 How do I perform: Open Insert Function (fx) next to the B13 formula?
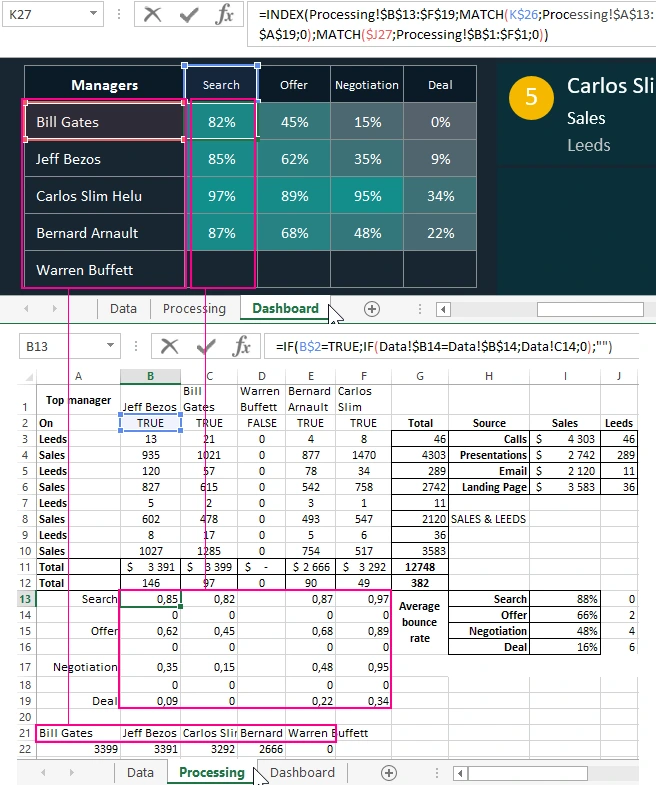point(241,347)
